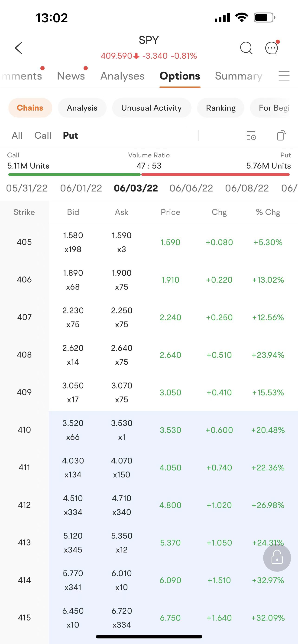This screenshot has height=644, width=298.
Task: Select the 06/06/22 expiration date
Action: [191, 188]
